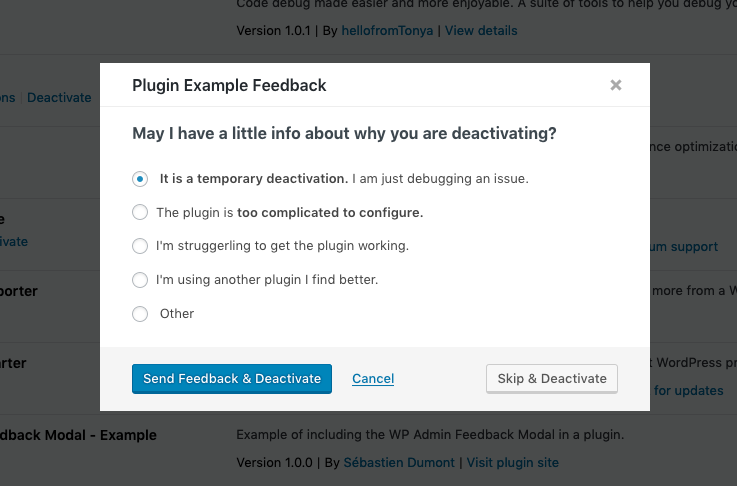Click the 'Other' option label text

click(177, 314)
